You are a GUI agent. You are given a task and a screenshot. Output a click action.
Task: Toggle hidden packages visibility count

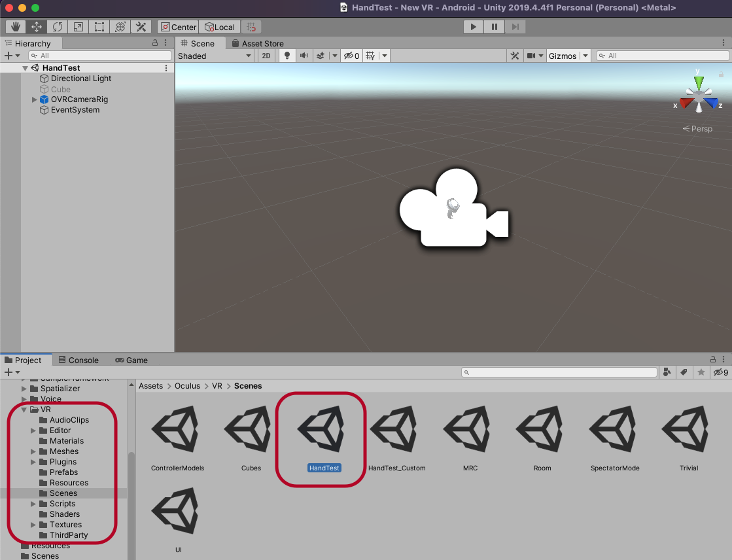pyautogui.click(x=720, y=372)
